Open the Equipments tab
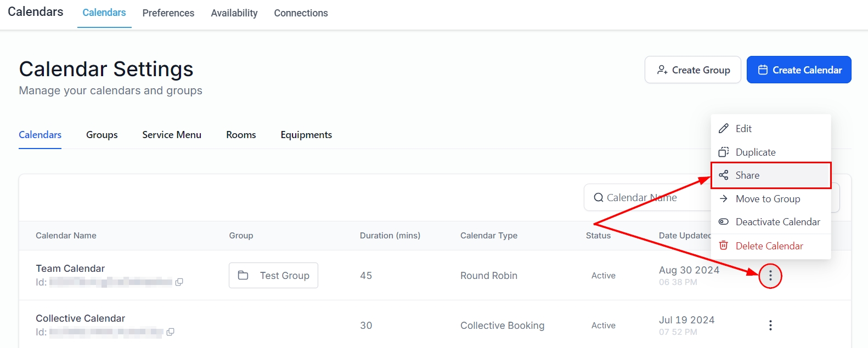868x348 pixels. pyautogui.click(x=306, y=135)
